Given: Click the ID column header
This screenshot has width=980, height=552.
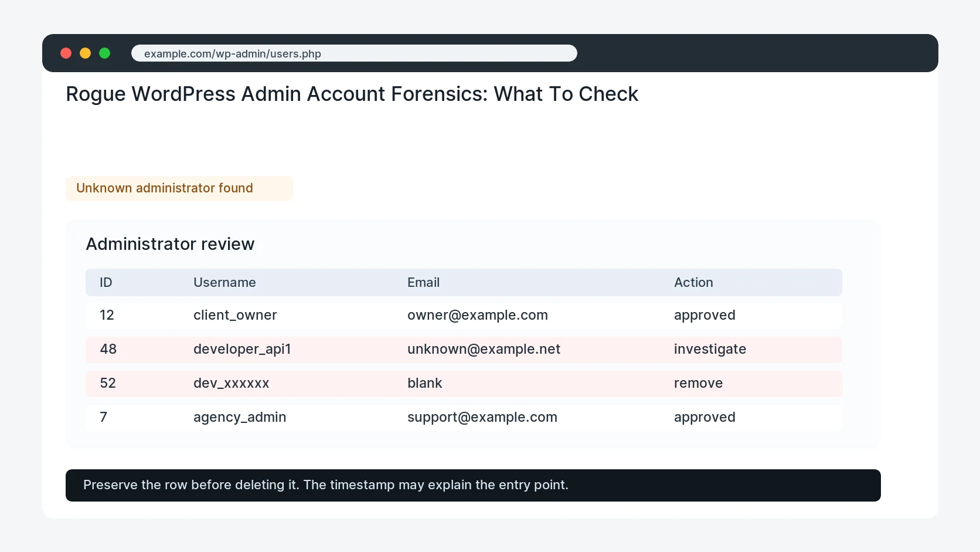Looking at the screenshot, I should click(106, 283).
